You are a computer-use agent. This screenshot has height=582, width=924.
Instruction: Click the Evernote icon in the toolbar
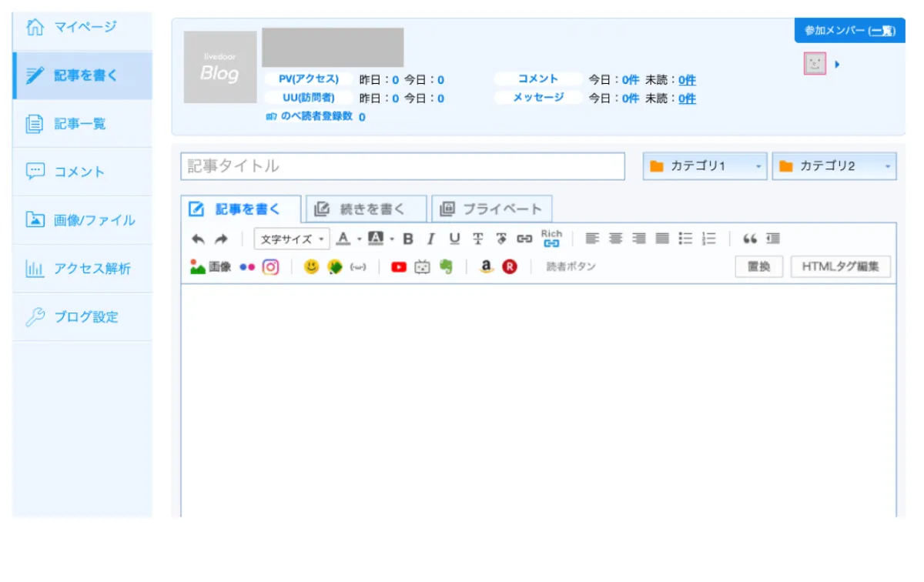[447, 267]
